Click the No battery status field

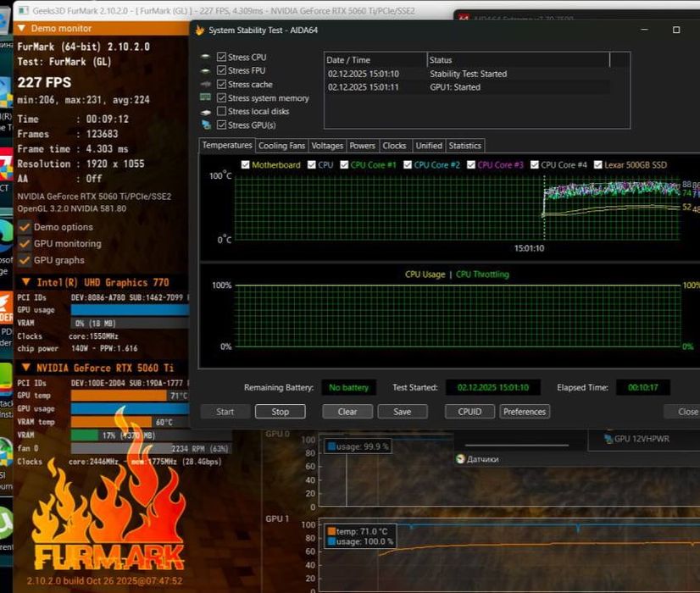click(x=348, y=388)
